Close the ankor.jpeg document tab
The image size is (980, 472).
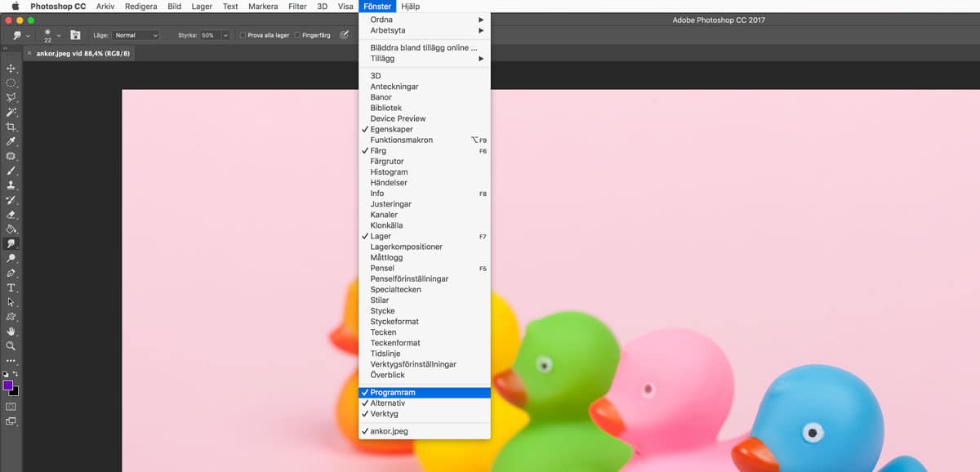tap(29, 53)
